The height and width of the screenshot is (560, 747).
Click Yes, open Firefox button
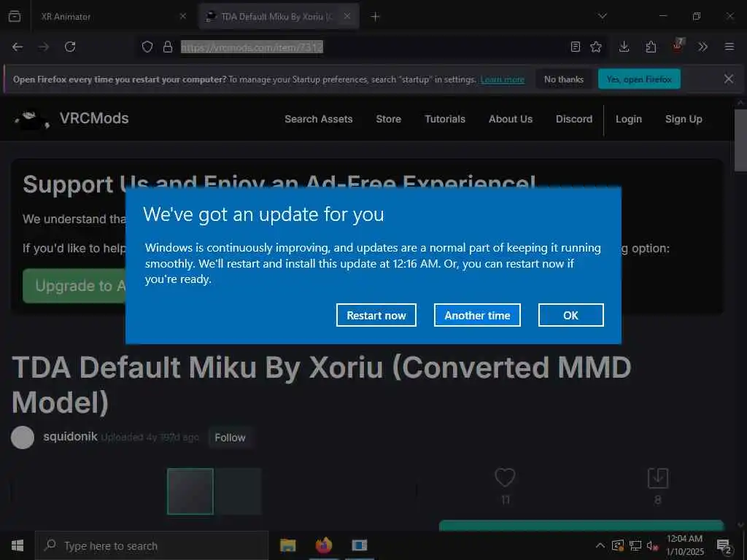click(639, 79)
